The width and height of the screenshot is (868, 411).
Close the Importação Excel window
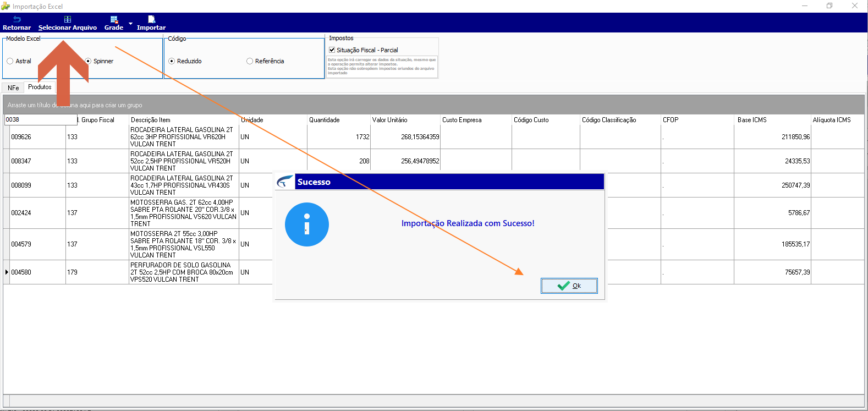tap(855, 6)
